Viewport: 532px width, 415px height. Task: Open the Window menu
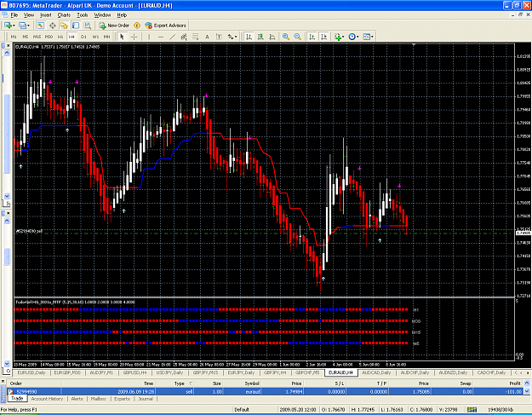[x=102, y=15]
